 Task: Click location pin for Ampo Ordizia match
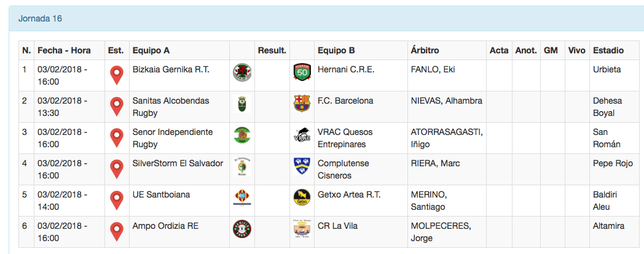click(x=116, y=231)
